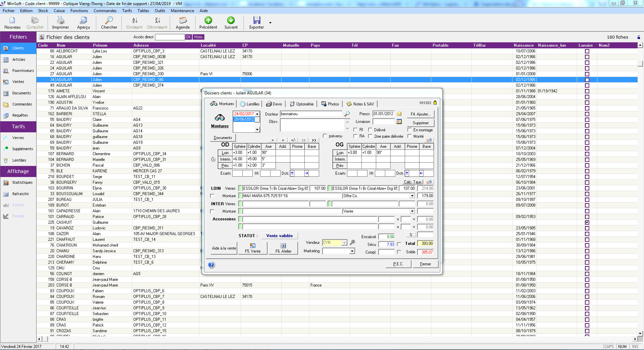The width and height of the screenshot is (644, 350).
Task: Open the Livraison calendar icon
Action: pos(399,121)
